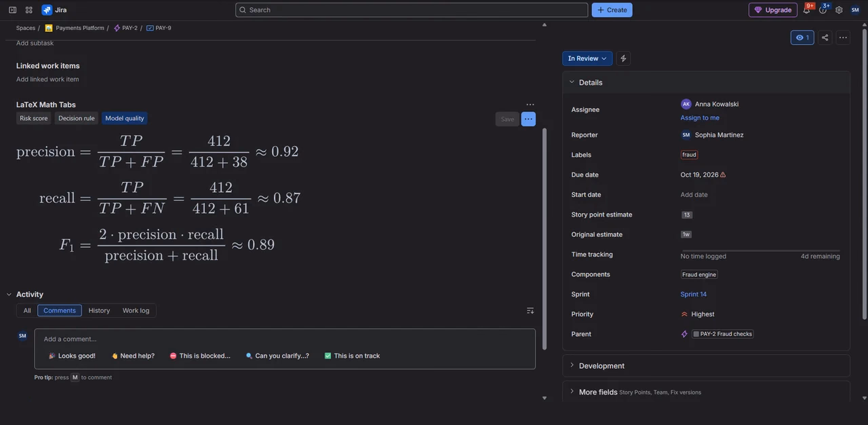Open the notifications bell
The width and height of the screenshot is (868, 425).
pos(806,10)
